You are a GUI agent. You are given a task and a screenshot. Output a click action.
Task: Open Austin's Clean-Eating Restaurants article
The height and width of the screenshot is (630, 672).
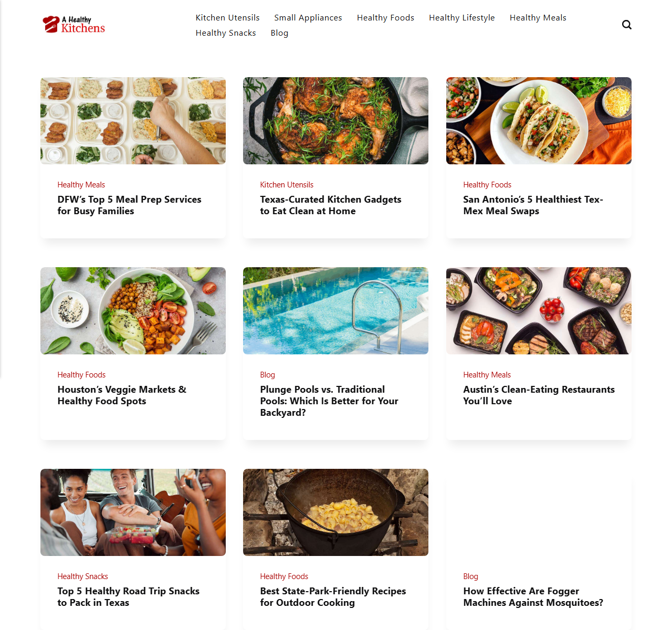[x=539, y=395]
